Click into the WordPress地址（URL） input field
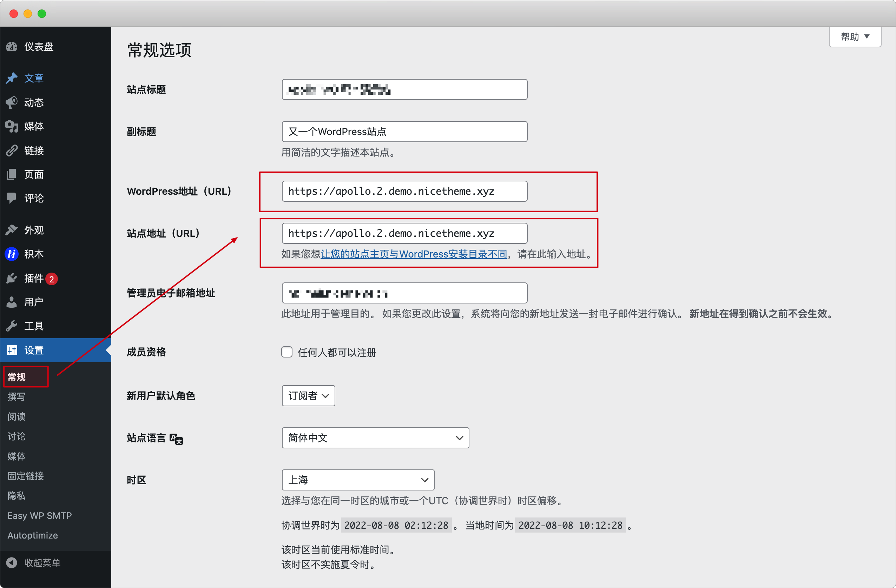896x588 pixels. tap(405, 192)
